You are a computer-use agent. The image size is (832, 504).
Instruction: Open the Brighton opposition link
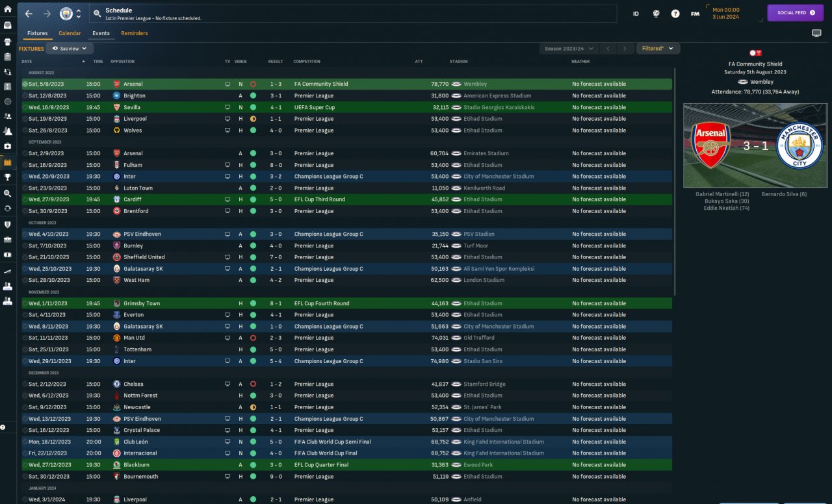coord(135,95)
